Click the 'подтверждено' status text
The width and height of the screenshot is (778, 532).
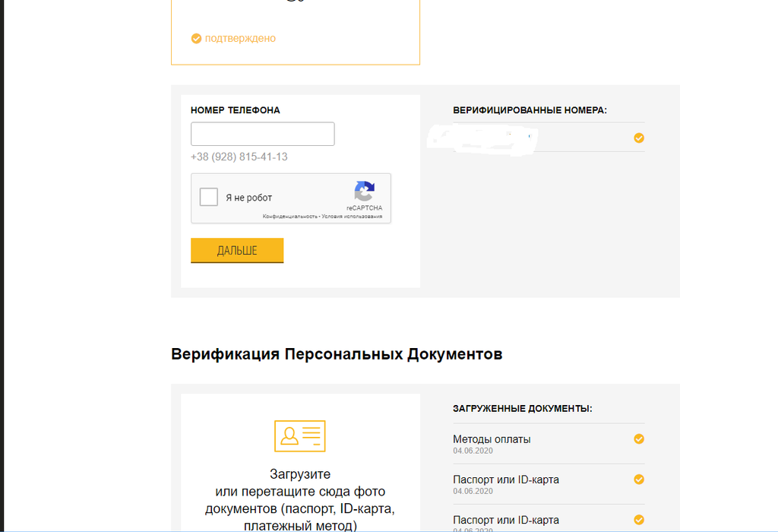point(240,38)
